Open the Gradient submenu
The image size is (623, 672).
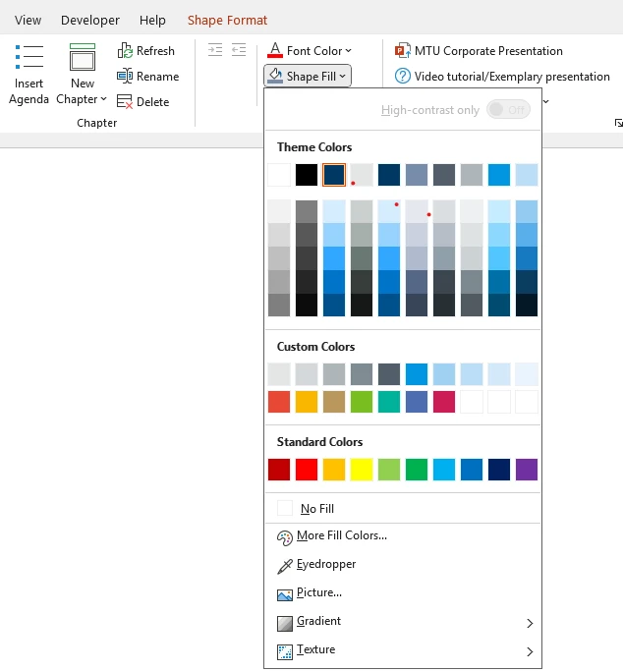pyautogui.click(x=403, y=622)
